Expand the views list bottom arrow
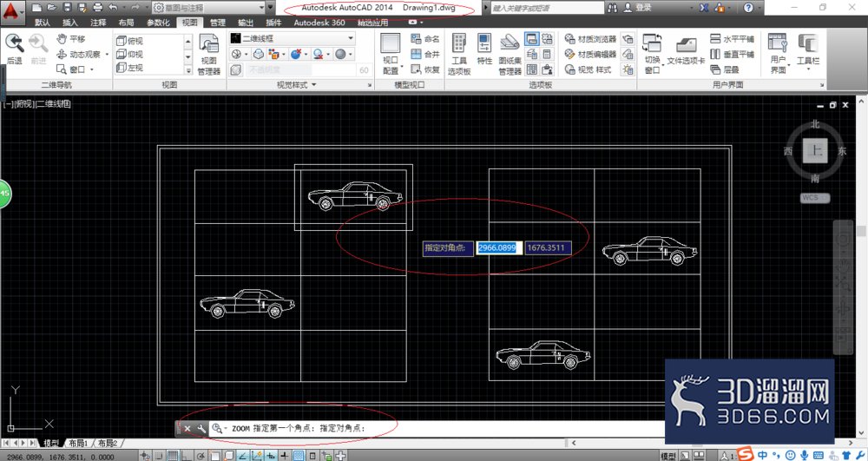 tap(188, 70)
